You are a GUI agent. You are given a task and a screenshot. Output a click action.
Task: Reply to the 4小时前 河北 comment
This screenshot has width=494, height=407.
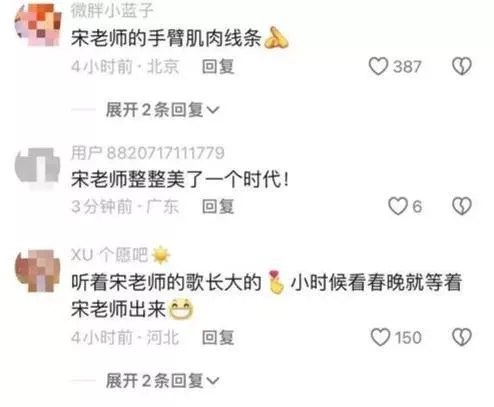coord(218,337)
